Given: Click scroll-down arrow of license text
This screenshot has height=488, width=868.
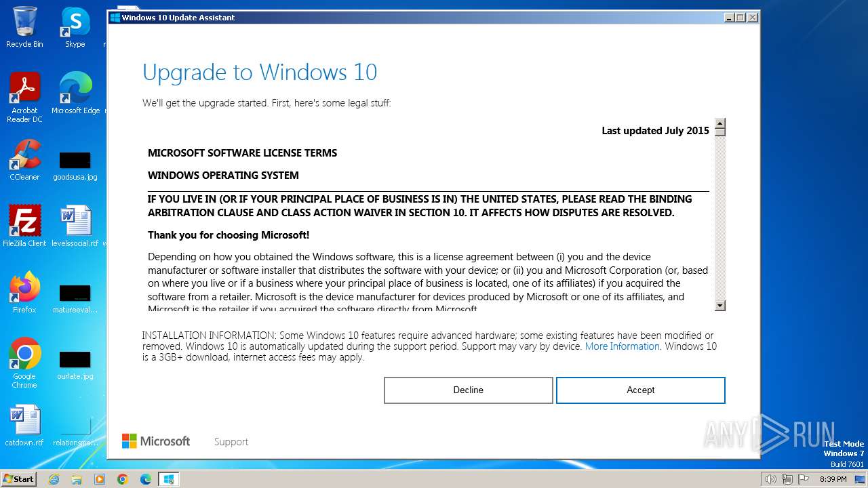Looking at the screenshot, I should coord(720,306).
